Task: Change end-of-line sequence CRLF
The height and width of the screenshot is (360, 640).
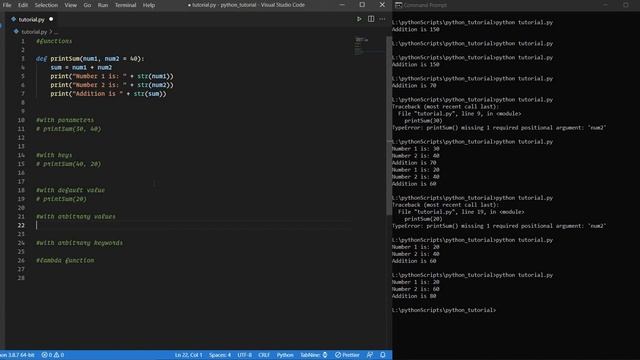Action: [x=264, y=355]
